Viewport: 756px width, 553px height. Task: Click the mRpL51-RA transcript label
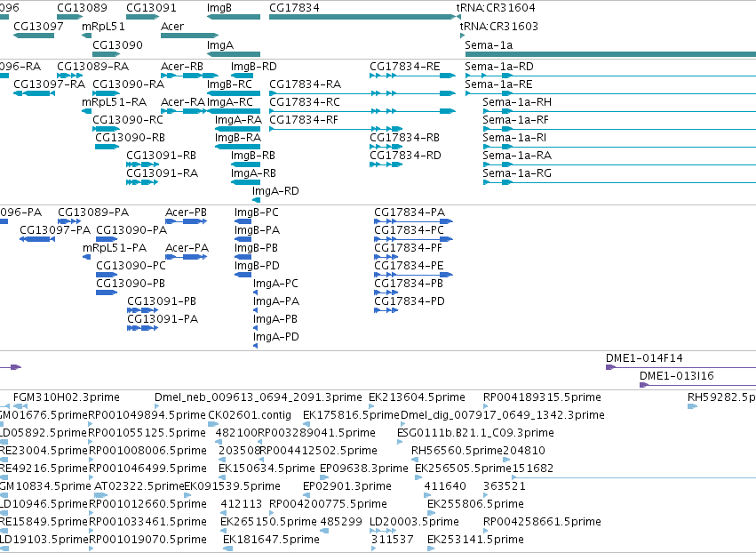point(115,102)
